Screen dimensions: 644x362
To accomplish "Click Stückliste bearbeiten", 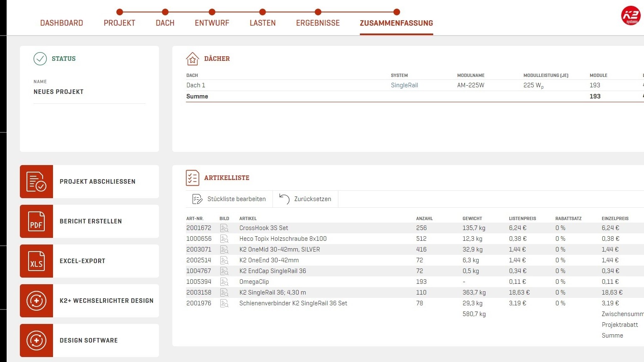I will [x=229, y=199].
